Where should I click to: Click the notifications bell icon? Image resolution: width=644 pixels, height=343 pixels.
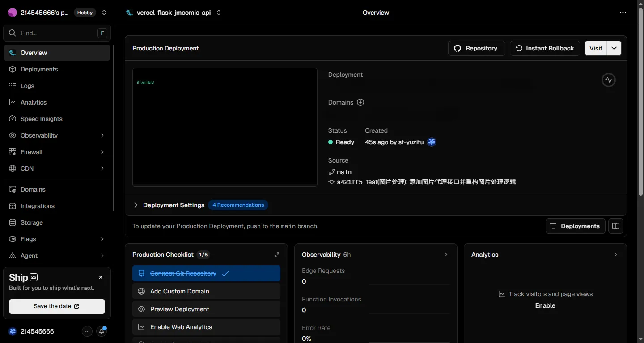[102, 331]
